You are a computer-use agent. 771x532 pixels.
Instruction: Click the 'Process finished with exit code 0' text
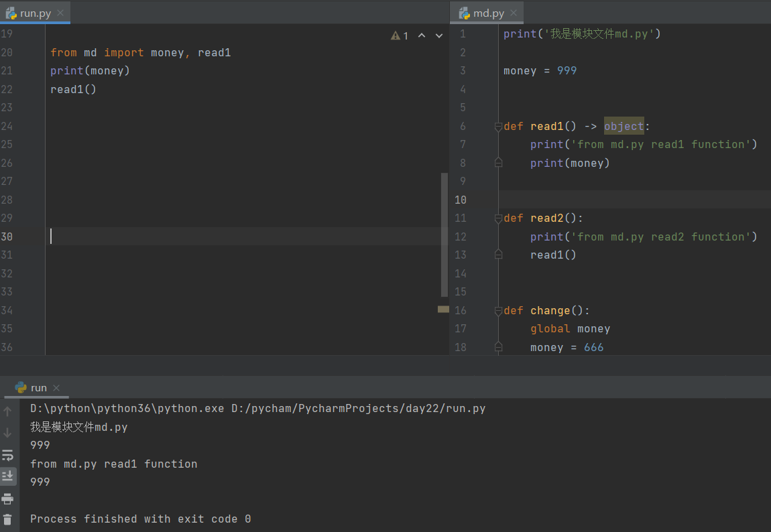pyautogui.click(x=141, y=519)
